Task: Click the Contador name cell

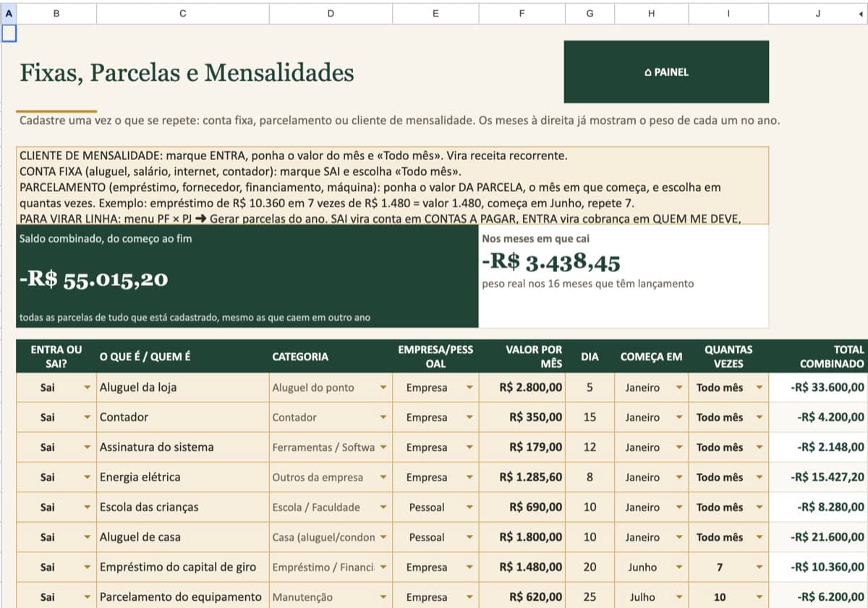Action: 182,417
